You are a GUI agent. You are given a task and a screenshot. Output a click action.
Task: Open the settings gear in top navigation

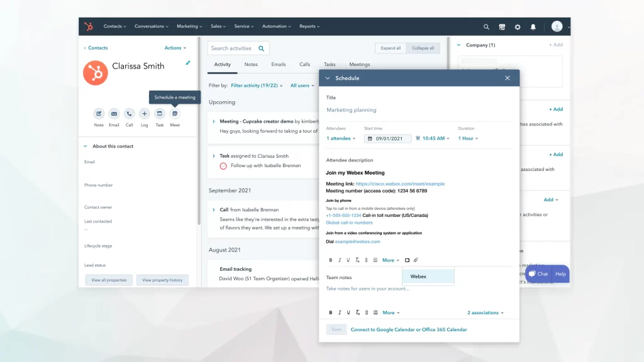coord(518,27)
